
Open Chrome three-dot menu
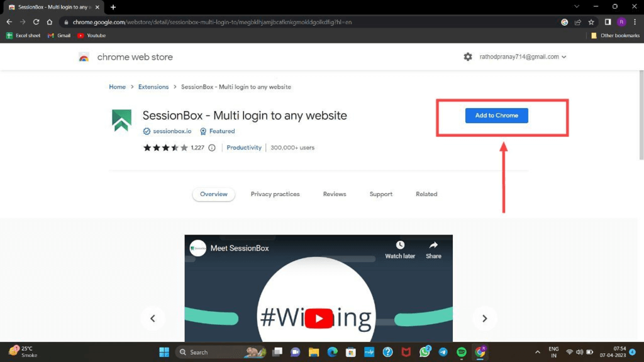click(635, 22)
